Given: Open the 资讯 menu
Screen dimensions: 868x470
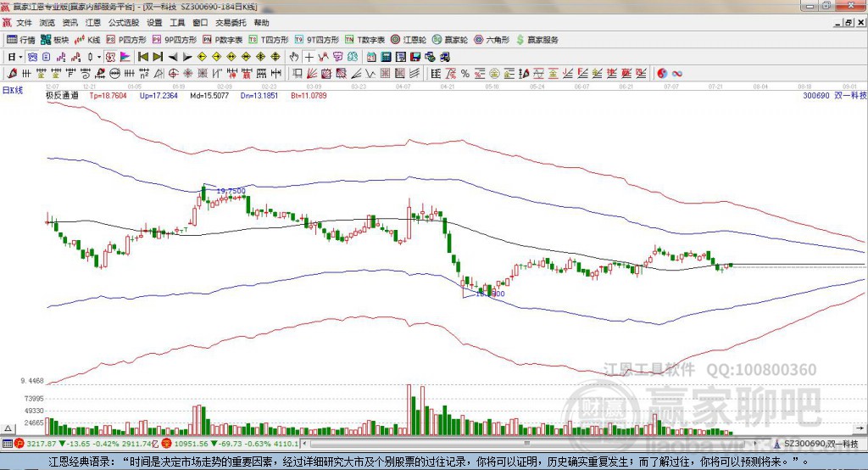Looking at the screenshot, I should 70,23.
